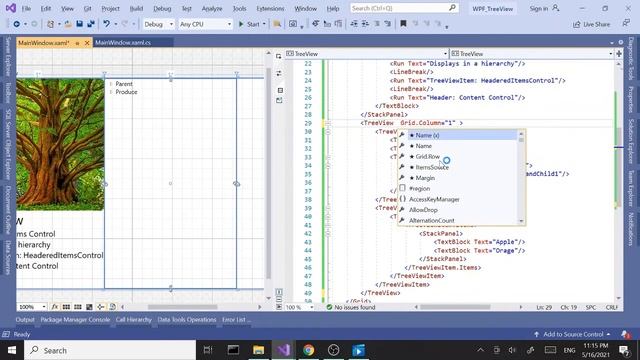Open the Properties side tab
Screen dimensions: 640x360
[x=631, y=99]
